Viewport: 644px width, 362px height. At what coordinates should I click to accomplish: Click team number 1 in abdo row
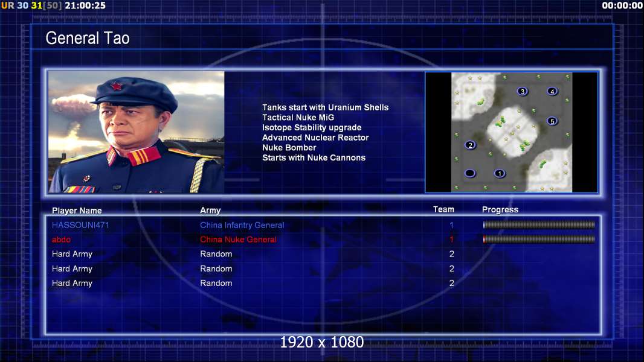(x=451, y=240)
